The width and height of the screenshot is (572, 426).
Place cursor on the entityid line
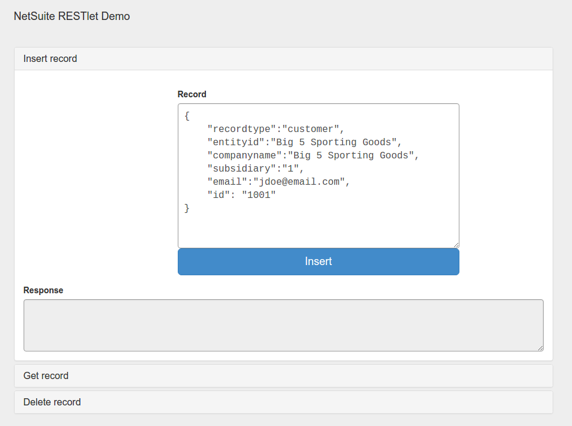pyautogui.click(x=304, y=142)
